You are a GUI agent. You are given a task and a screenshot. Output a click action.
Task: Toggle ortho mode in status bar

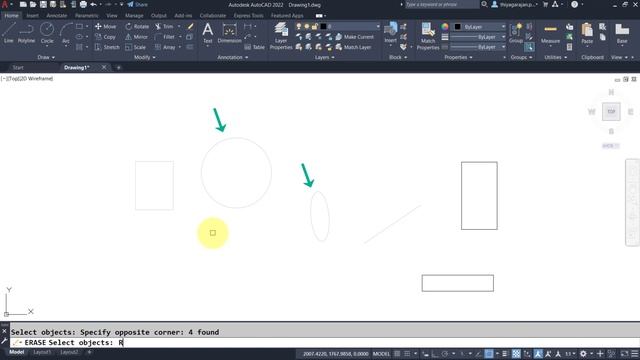click(435, 354)
